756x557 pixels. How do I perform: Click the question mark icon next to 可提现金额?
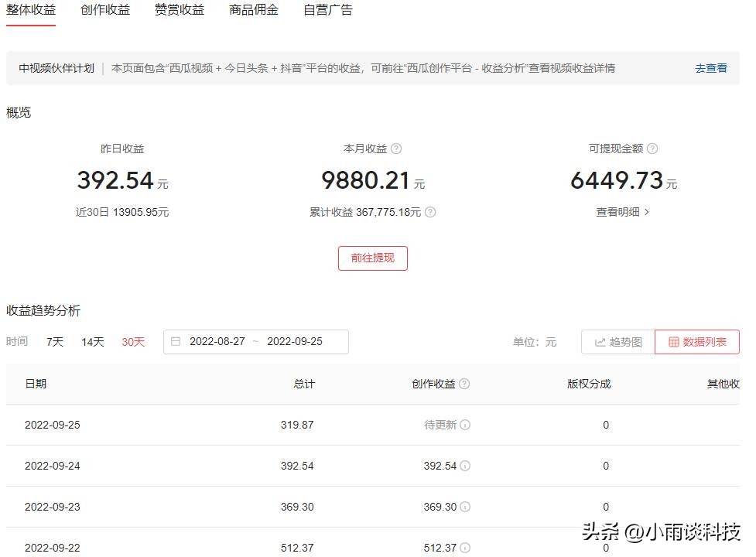pos(652,149)
